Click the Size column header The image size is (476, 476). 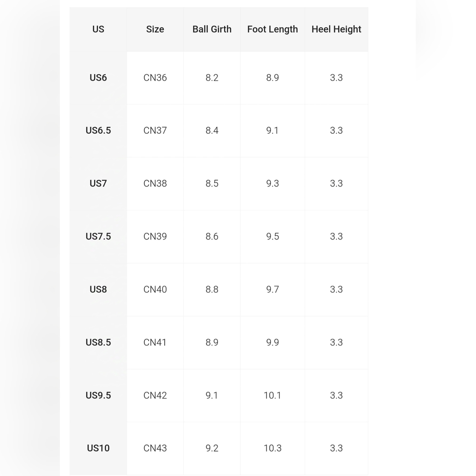(155, 29)
